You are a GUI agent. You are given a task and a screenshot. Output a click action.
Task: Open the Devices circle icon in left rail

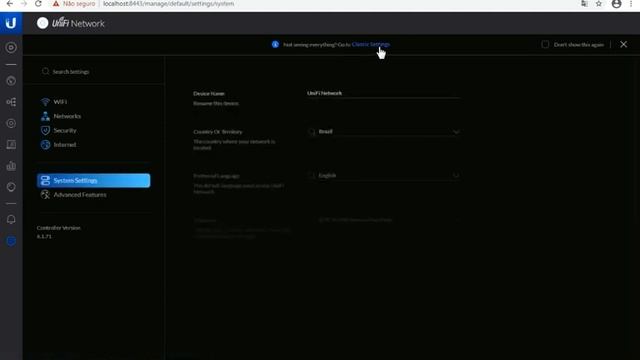click(11, 123)
